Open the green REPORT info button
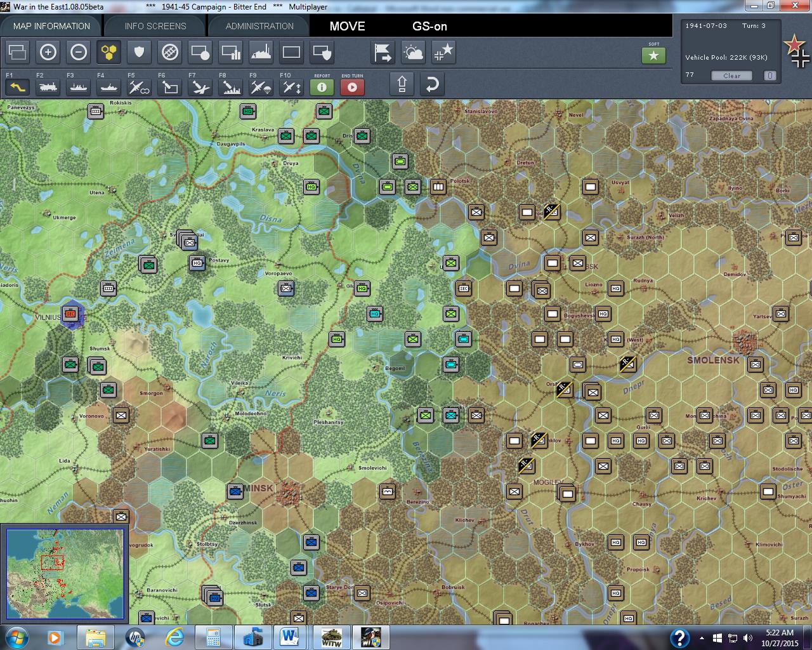Image resolution: width=812 pixels, height=650 pixels. (322, 86)
